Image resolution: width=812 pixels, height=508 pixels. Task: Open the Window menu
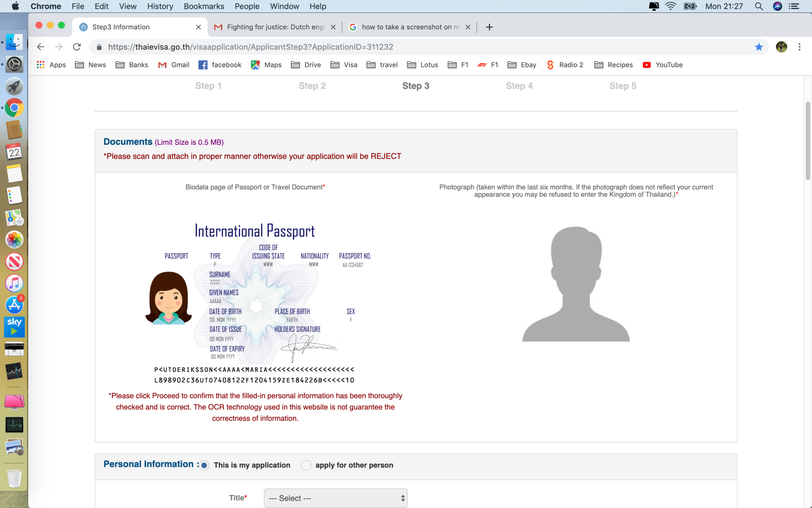(x=284, y=6)
